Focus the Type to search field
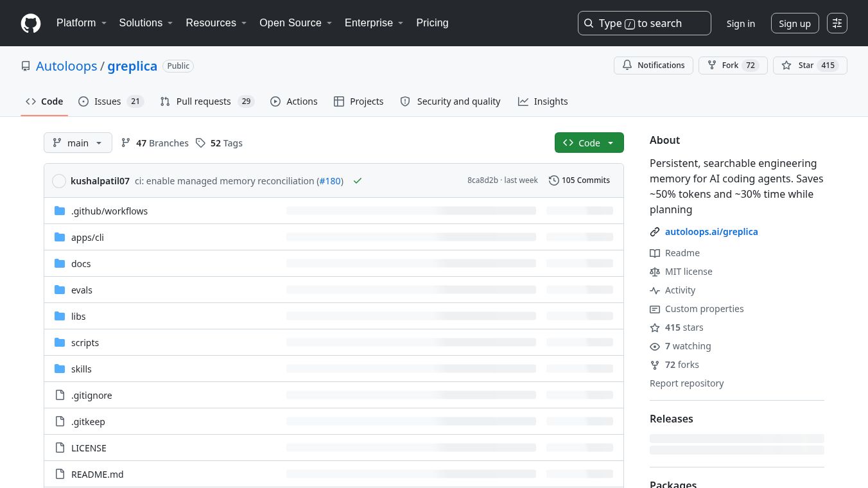The image size is (868, 488). coord(645,23)
